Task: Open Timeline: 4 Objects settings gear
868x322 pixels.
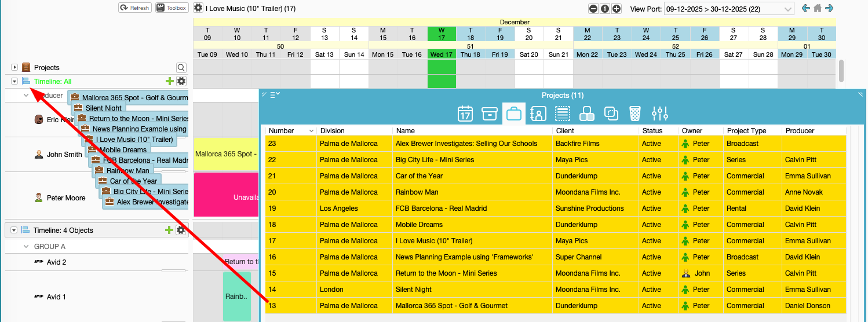Action: 181,230
